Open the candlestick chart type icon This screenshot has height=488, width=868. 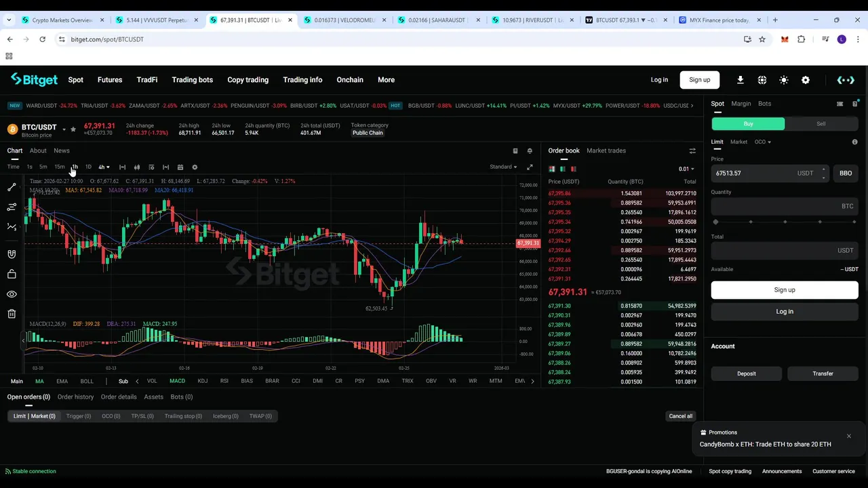point(137,167)
